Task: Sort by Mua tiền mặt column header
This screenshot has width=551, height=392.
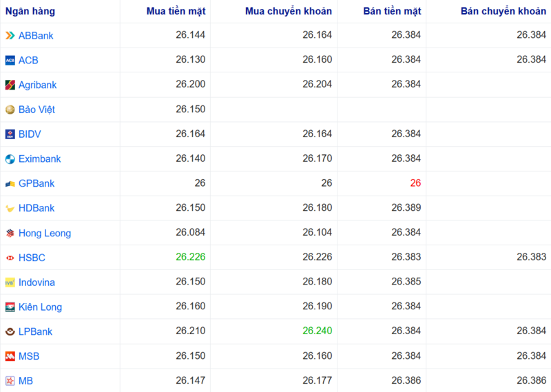Action: tap(176, 12)
